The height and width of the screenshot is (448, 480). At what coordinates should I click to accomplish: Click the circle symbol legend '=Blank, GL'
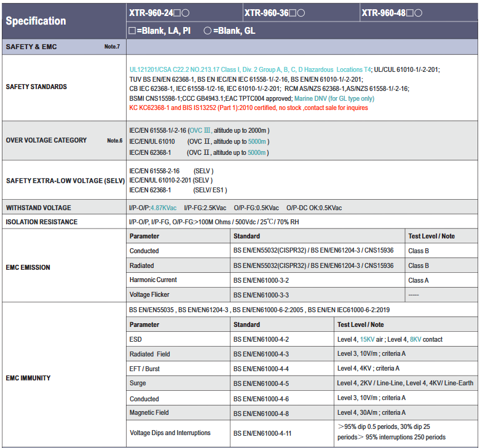(x=229, y=31)
